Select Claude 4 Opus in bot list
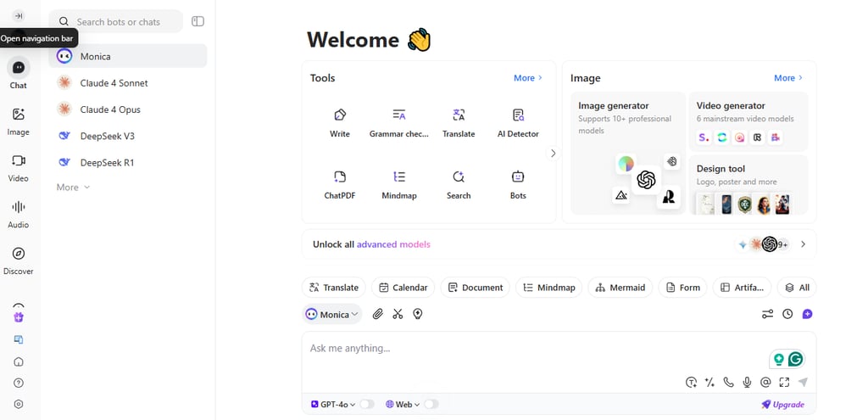The image size is (868, 420). [128, 109]
